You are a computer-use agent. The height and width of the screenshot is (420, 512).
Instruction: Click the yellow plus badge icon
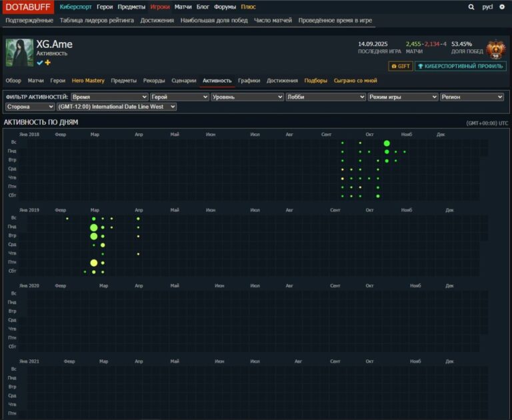[48, 63]
